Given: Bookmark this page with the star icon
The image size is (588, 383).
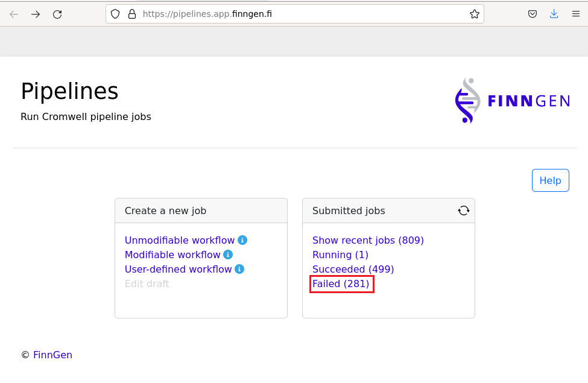Looking at the screenshot, I should pos(475,14).
